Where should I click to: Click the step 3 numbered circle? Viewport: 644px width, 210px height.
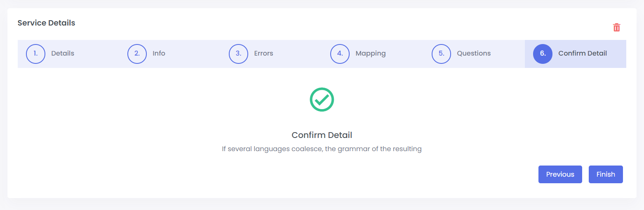coord(238,54)
